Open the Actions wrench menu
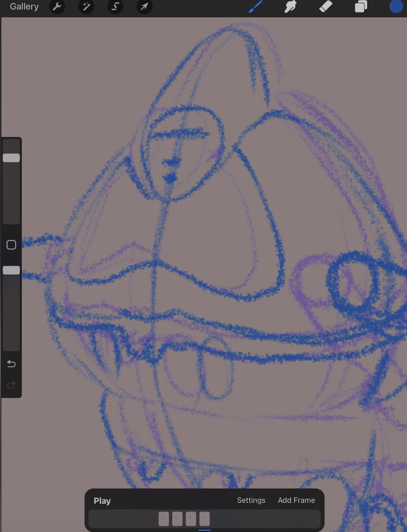The image size is (407, 532). point(57,7)
